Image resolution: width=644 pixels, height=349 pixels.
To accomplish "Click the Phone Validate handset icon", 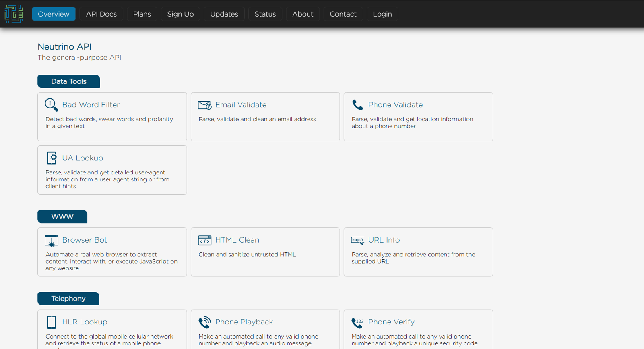I will click(x=357, y=105).
